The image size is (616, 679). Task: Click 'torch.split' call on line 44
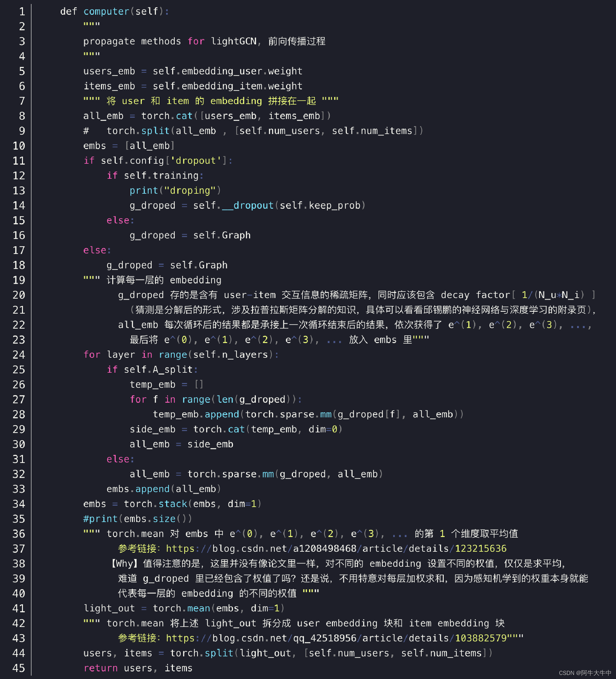click(201, 653)
